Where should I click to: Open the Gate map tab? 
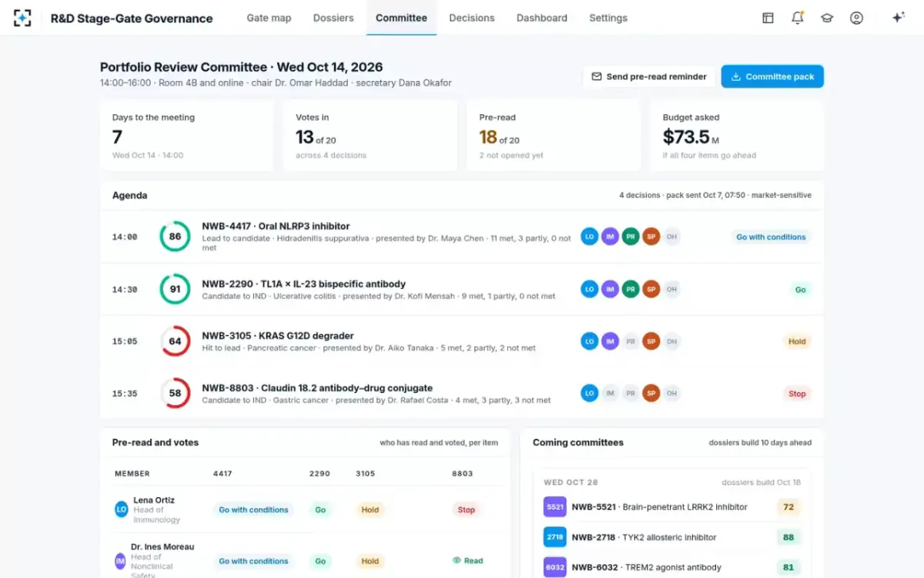coord(269,18)
